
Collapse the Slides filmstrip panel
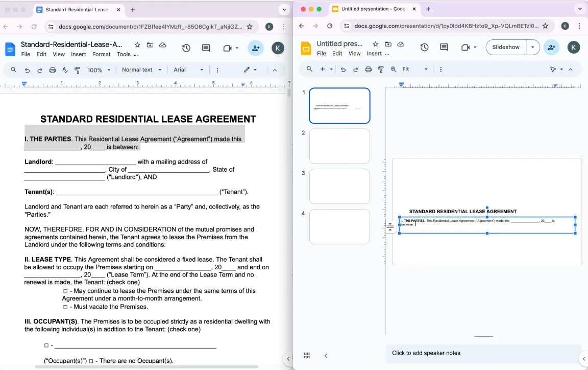[x=326, y=355]
